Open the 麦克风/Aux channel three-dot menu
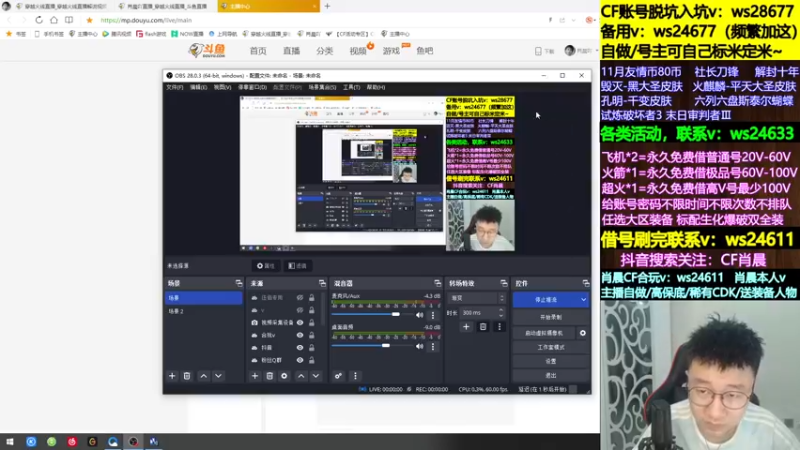Image resolution: width=800 pixels, height=450 pixels. (x=433, y=315)
